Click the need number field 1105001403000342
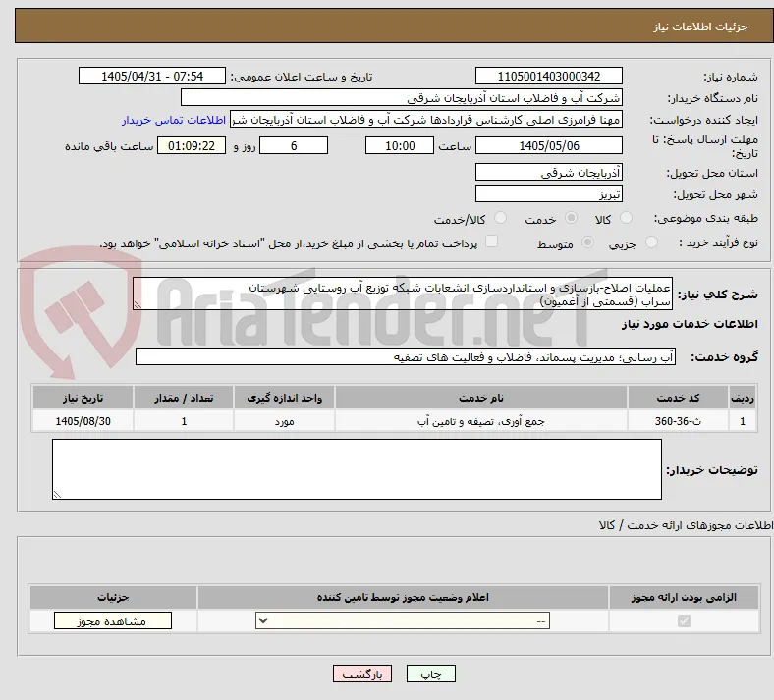Viewport: 774px width, 700px height. coord(548,76)
